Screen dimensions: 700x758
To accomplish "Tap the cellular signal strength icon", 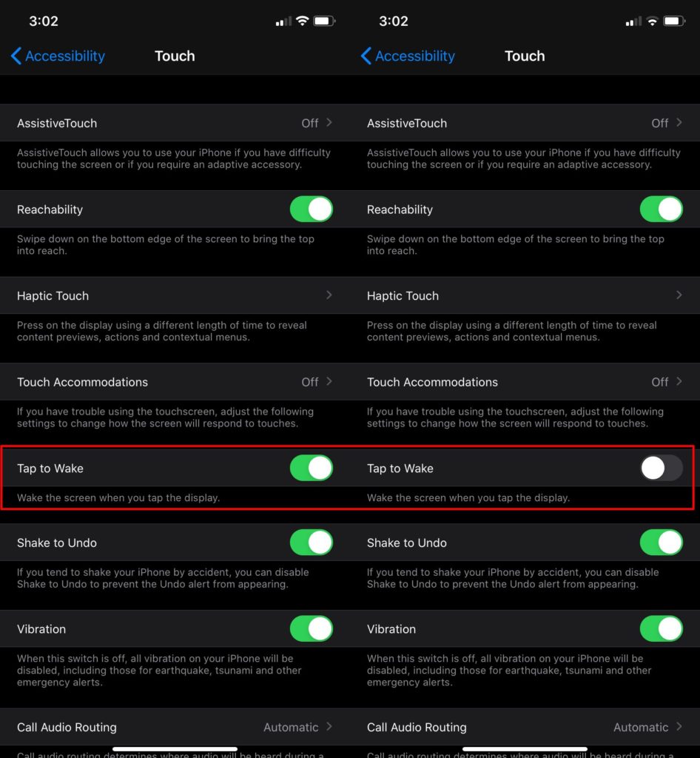I will click(283, 21).
